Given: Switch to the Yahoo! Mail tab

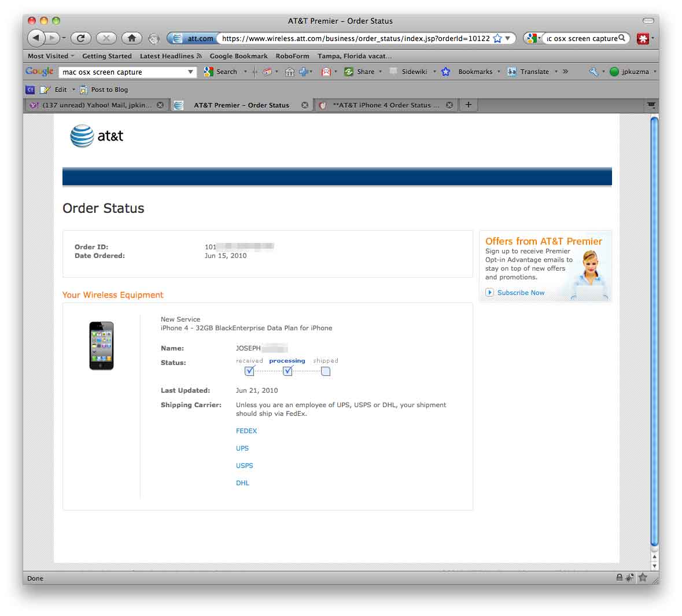Looking at the screenshot, I should click(97, 105).
